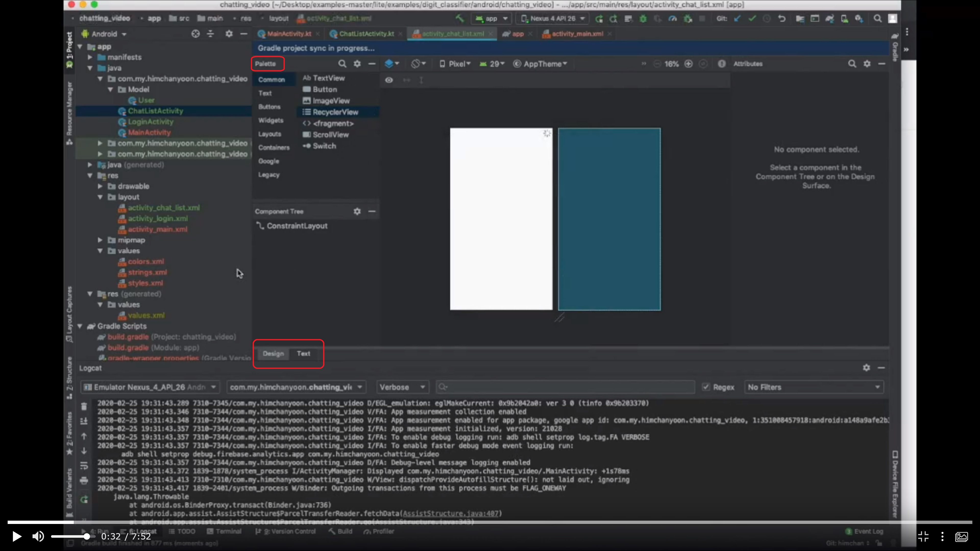Switch to the ChatListActivity.kt tab

366,34
